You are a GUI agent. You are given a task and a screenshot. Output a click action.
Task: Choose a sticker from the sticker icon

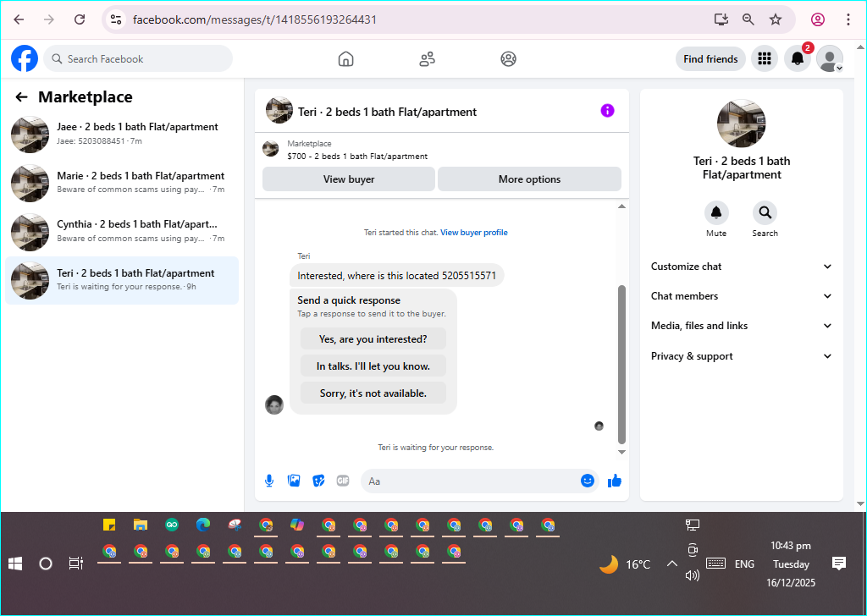[x=318, y=481]
